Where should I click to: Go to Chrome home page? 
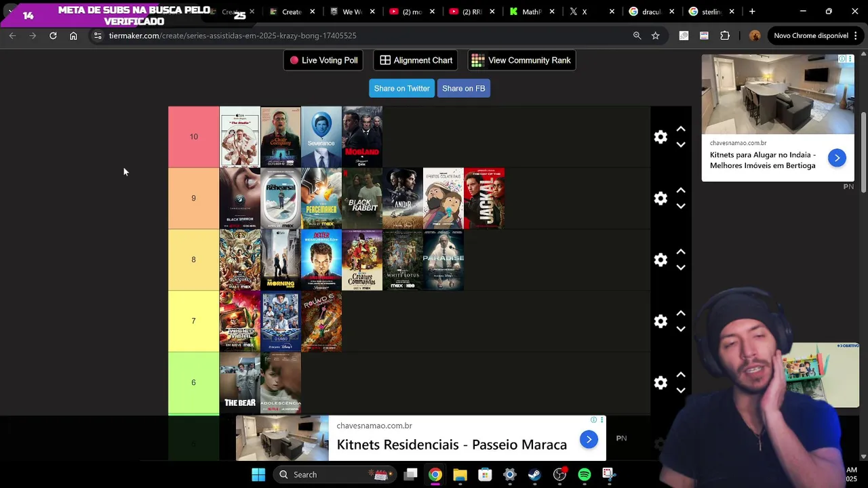click(x=73, y=35)
